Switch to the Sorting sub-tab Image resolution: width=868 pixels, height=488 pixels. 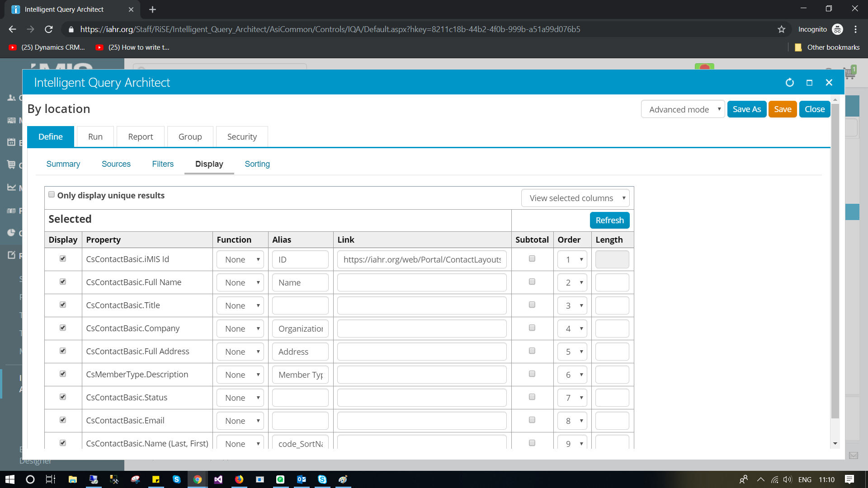click(257, 164)
